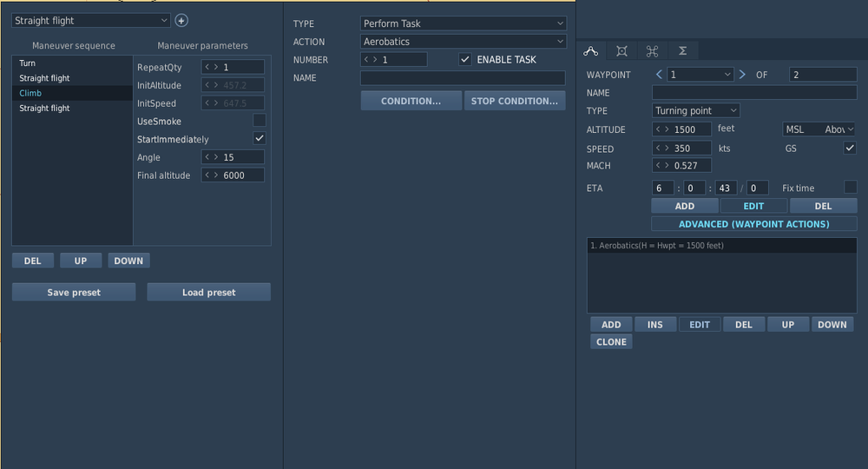Click DEL under maneuver sequence
This screenshot has height=469, width=868.
33,261
